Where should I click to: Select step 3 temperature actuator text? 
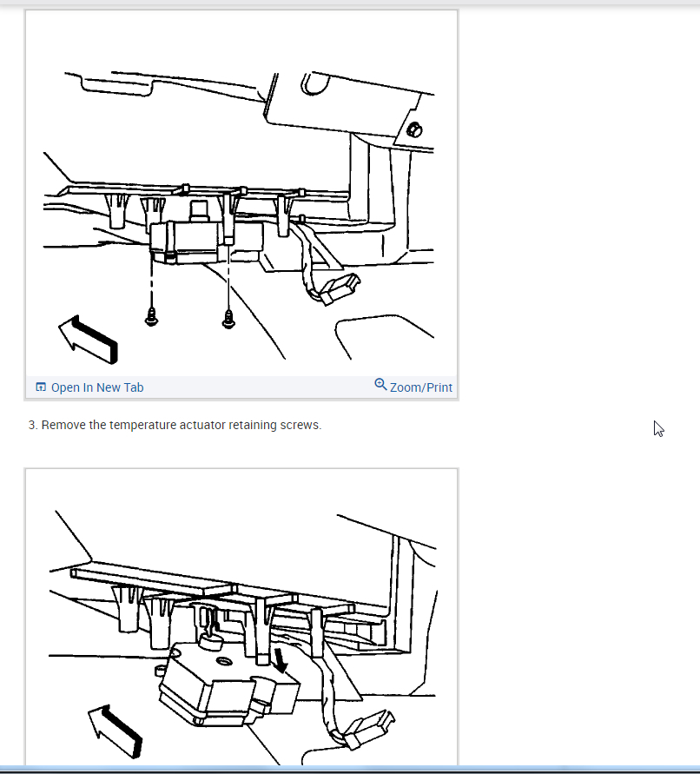175,425
